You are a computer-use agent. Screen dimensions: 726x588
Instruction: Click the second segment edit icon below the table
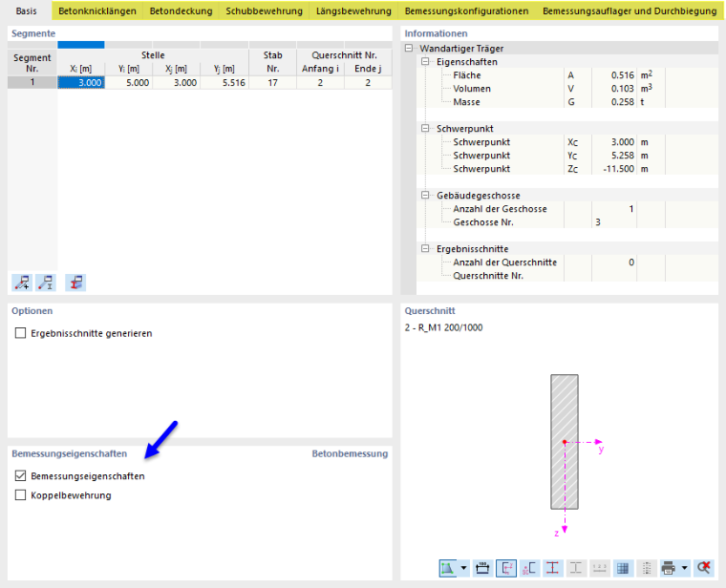46,283
